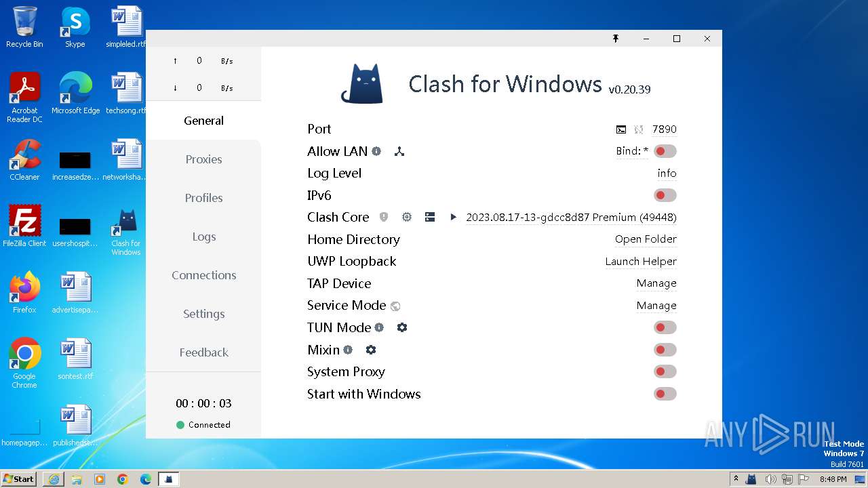Click the Bind: * address field
Screen dimensions: 868x488
(x=632, y=151)
